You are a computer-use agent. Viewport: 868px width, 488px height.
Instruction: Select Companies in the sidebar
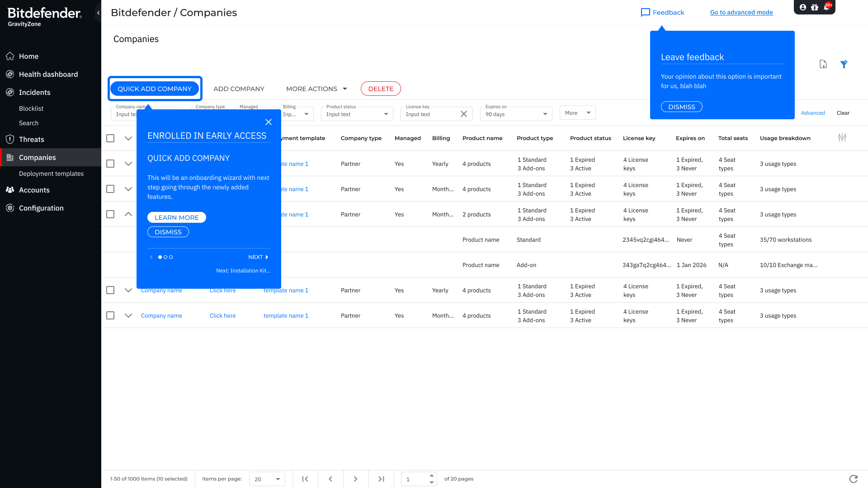click(51, 157)
